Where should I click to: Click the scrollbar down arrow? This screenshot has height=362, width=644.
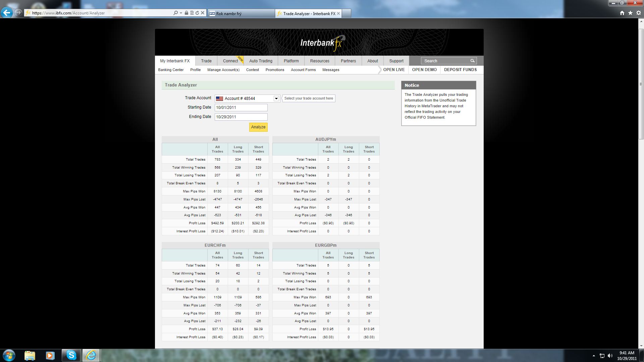pyautogui.click(x=641, y=346)
